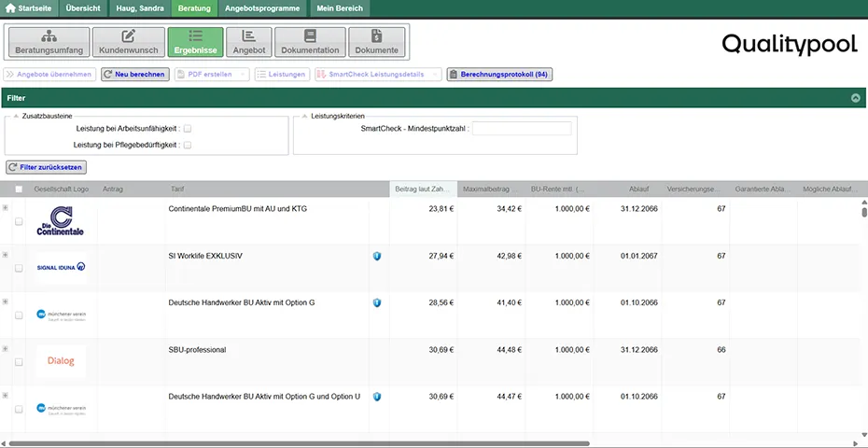This screenshot has width=868, height=448.
Task: Toggle the select-all checkbox in table header
Action: 19,189
